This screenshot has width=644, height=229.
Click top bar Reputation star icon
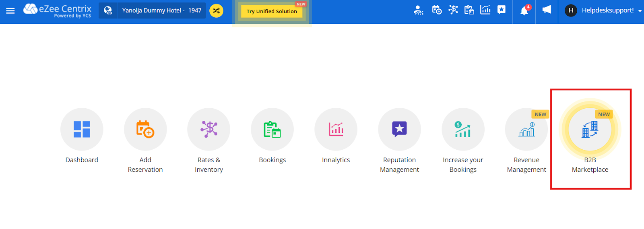coord(502,10)
